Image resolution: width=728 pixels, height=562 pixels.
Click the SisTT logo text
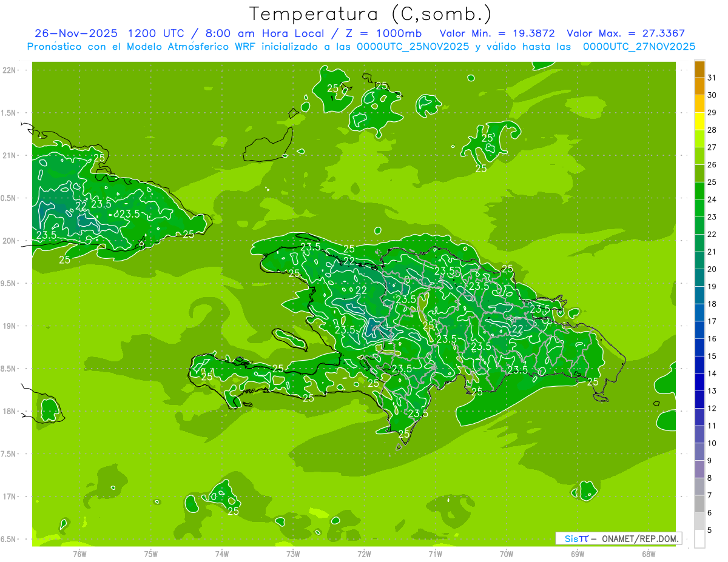[576, 538]
